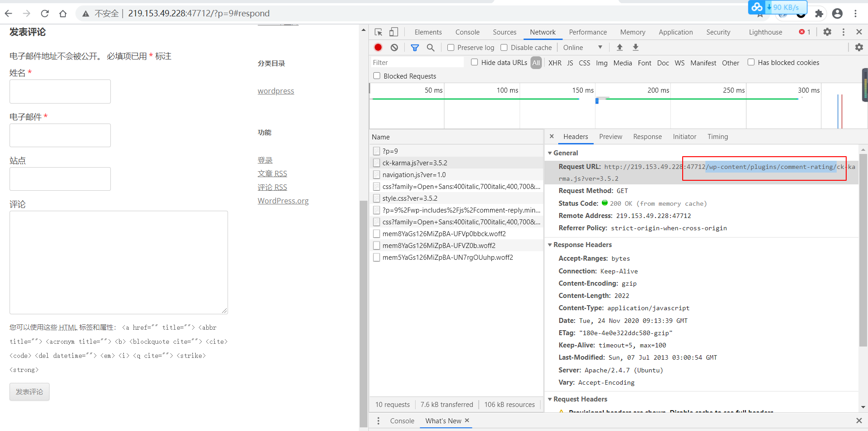Enable the Preserve log checkbox
868x431 pixels.
(451, 47)
